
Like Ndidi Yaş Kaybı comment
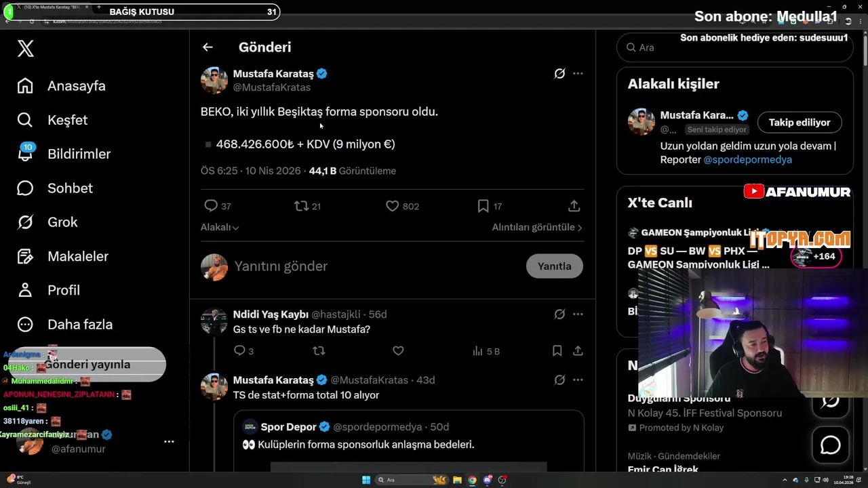pos(398,350)
